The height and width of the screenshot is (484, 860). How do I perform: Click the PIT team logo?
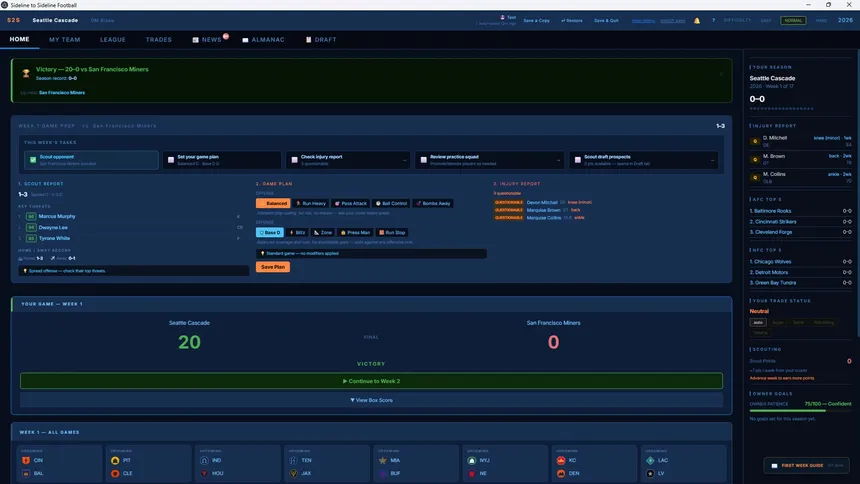[115, 460]
